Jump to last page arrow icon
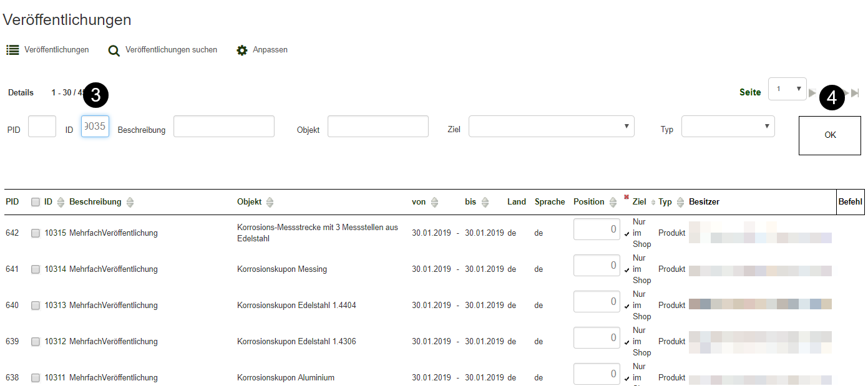Screen dimensions: 868x386 click(855, 93)
